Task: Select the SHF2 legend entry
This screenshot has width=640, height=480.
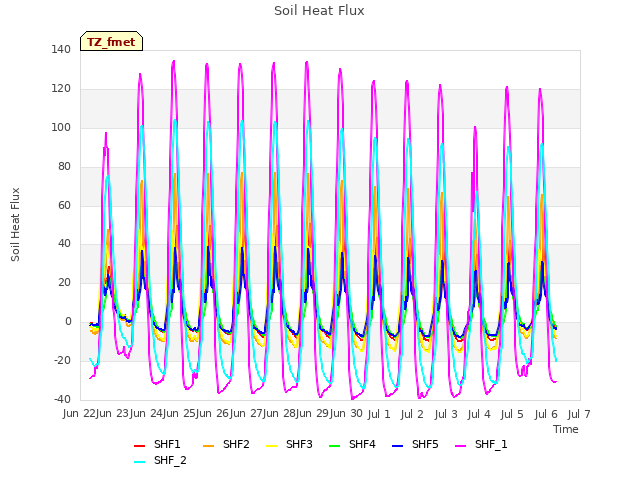Action: (226, 444)
